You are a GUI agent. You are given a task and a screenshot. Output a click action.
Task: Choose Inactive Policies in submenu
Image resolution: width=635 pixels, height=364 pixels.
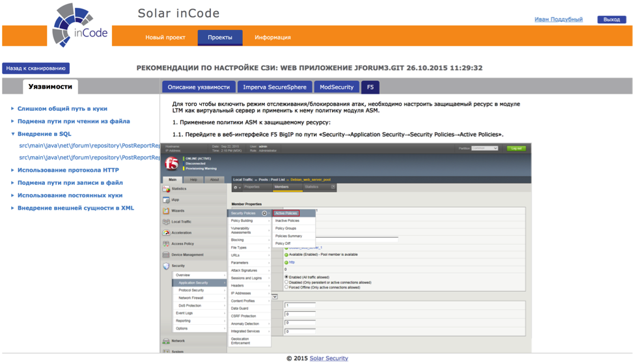(x=287, y=221)
